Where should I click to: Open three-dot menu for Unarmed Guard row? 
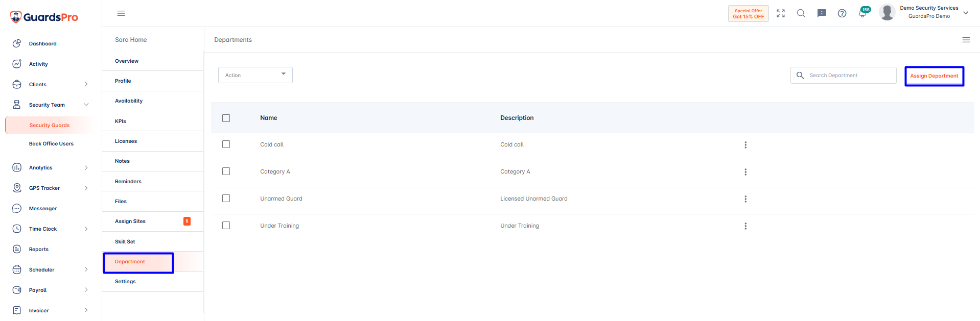745,199
